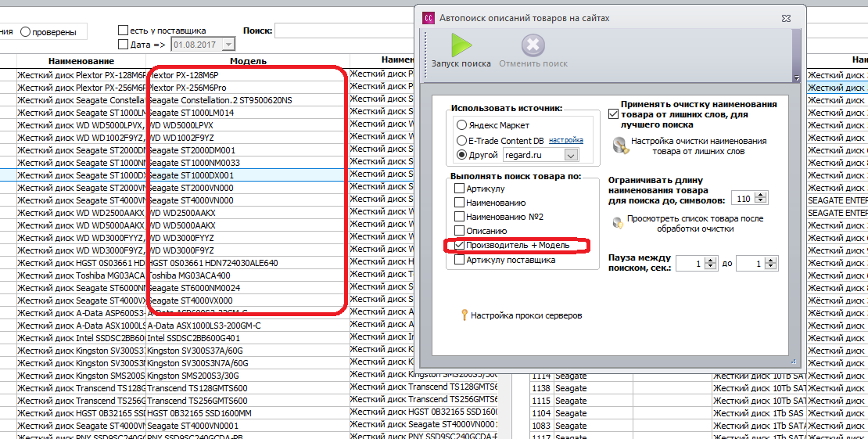
Task: Select cell WD WD5000LPVX in Модель column
Action: (x=248, y=125)
